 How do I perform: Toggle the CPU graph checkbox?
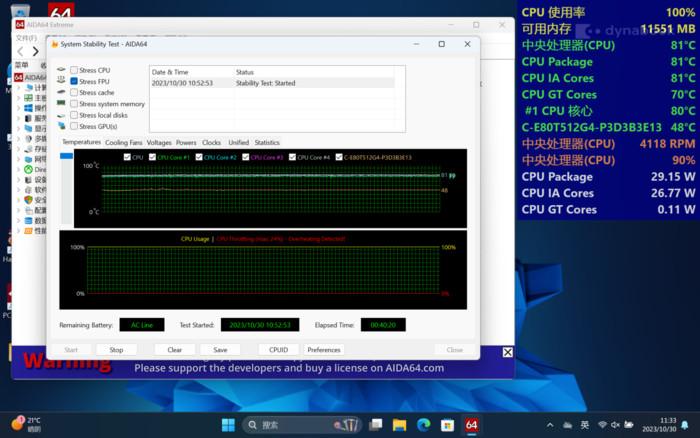click(x=127, y=157)
